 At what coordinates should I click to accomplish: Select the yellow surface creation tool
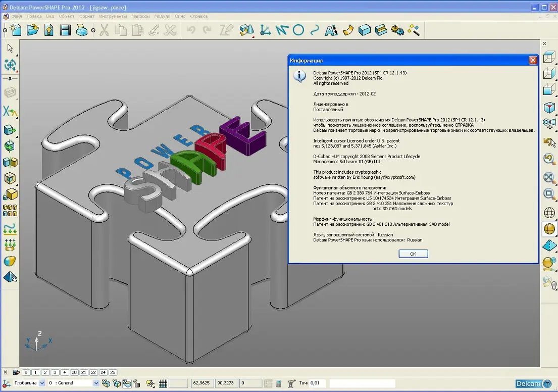(348, 30)
